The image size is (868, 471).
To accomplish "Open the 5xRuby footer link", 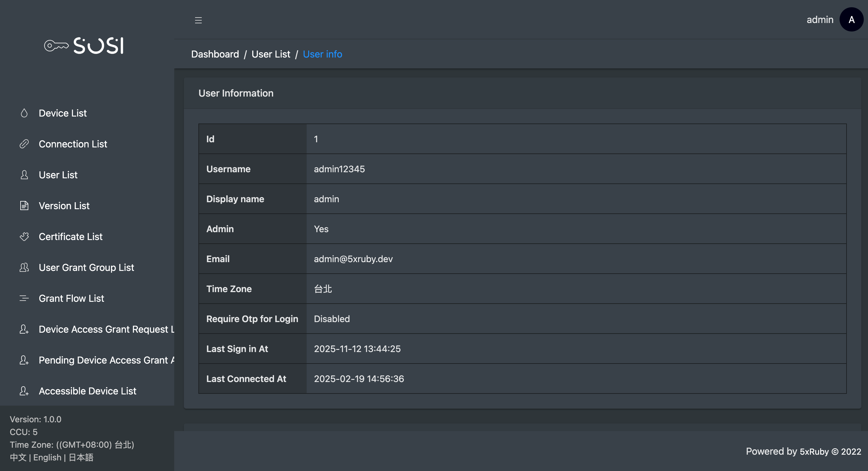I will (814, 451).
